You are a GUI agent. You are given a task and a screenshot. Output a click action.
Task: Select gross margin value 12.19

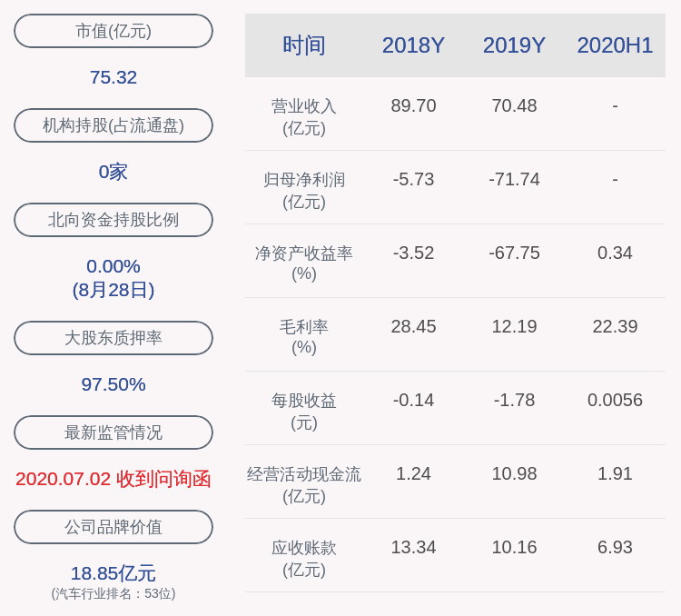click(514, 326)
